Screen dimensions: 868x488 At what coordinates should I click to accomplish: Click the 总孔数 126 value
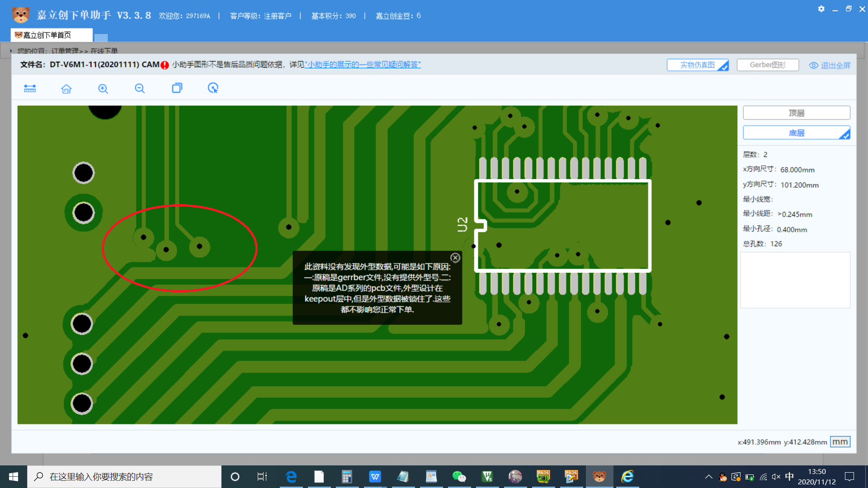pos(776,244)
